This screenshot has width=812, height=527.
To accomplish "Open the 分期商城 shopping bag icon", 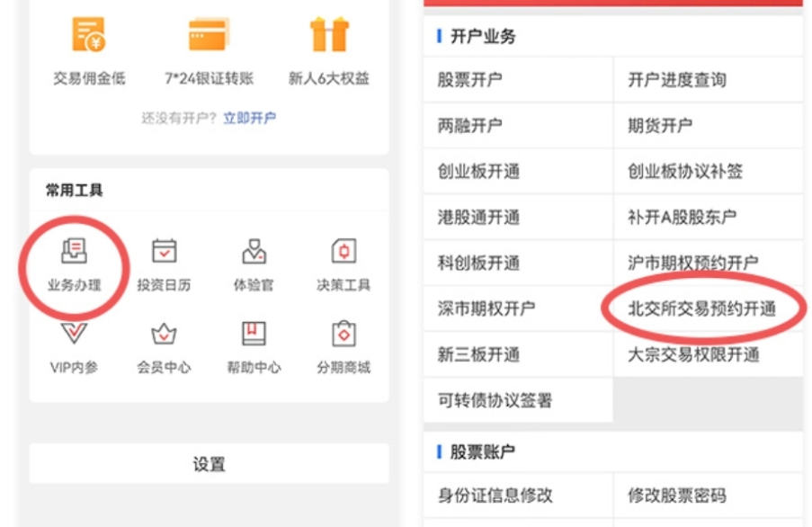I will 344,335.
